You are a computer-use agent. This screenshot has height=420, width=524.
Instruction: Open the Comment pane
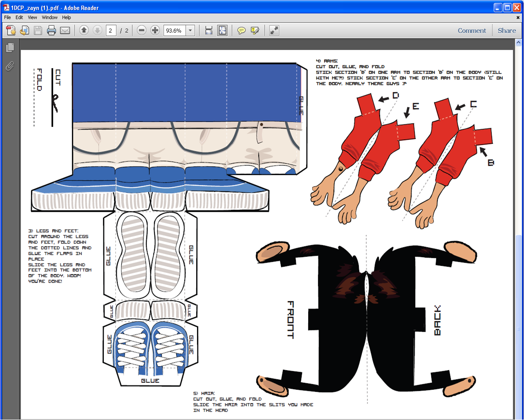[x=472, y=31]
